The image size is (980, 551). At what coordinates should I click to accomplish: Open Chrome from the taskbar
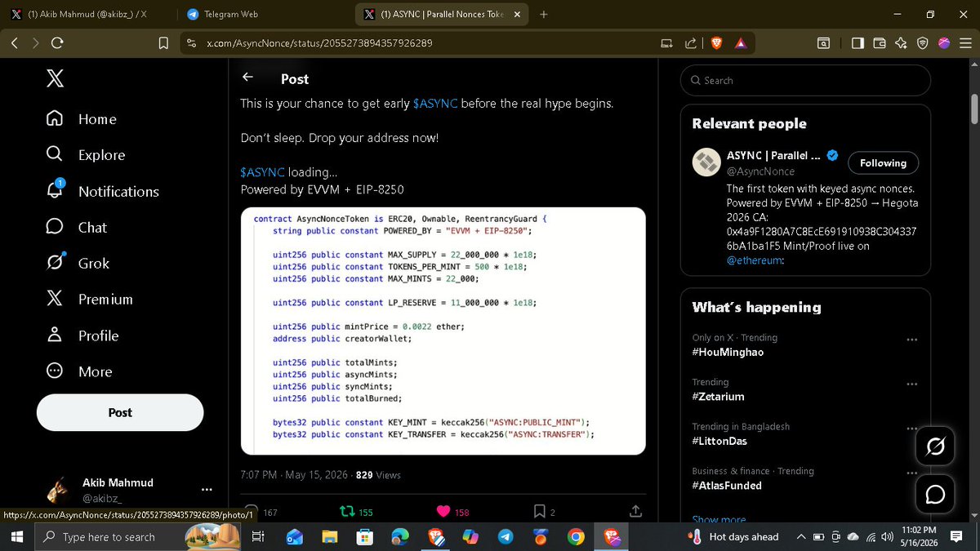(576, 536)
